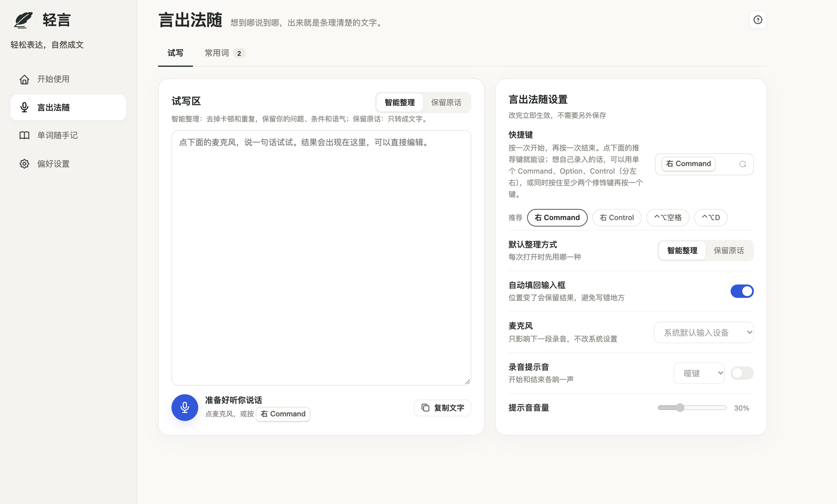Enable the 录音提示音 switch
This screenshot has width=837, height=504.
(x=742, y=373)
